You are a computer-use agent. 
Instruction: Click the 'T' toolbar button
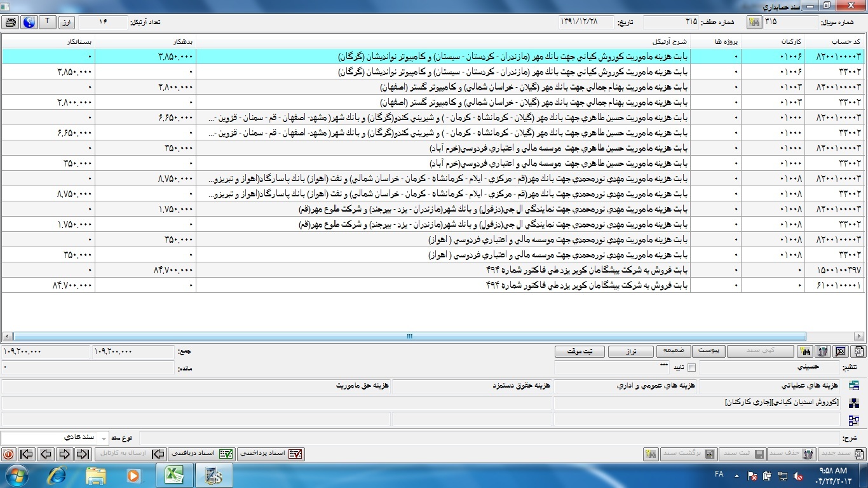[48, 22]
